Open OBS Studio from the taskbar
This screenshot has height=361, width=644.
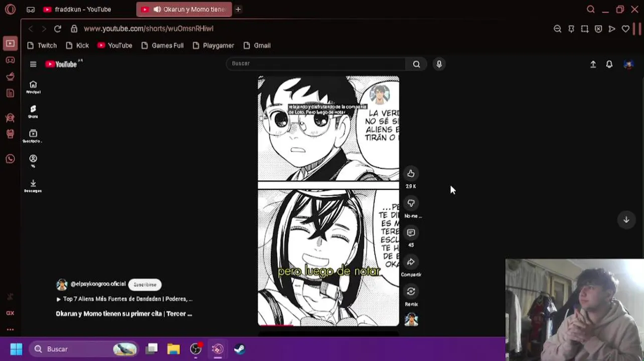(196, 349)
